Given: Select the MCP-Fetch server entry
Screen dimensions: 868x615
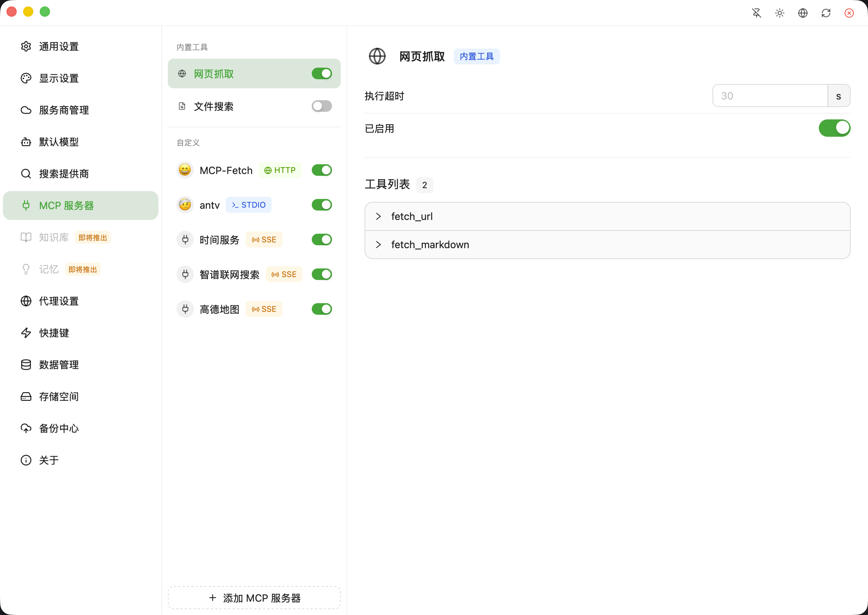Looking at the screenshot, I should [226, 170].
